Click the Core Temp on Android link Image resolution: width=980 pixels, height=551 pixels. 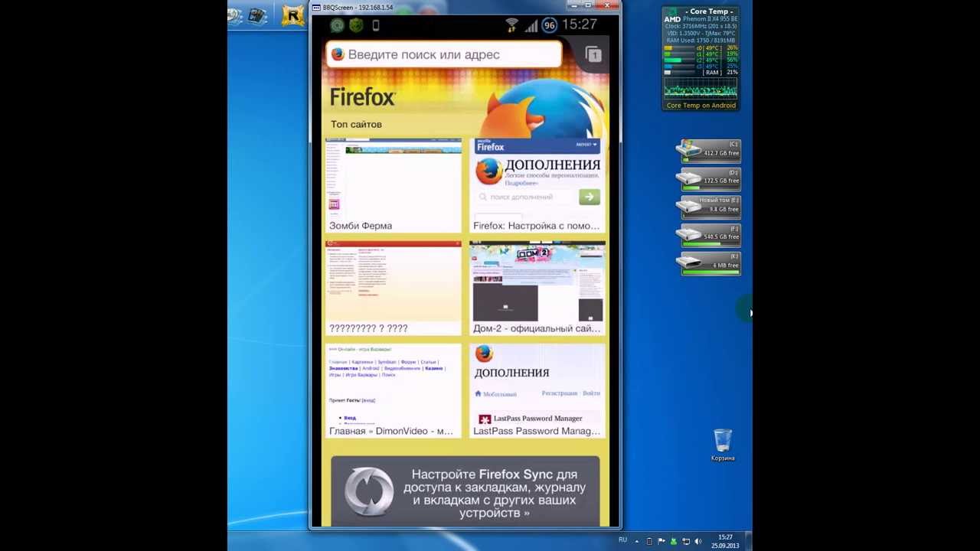(x=701, y=106)
